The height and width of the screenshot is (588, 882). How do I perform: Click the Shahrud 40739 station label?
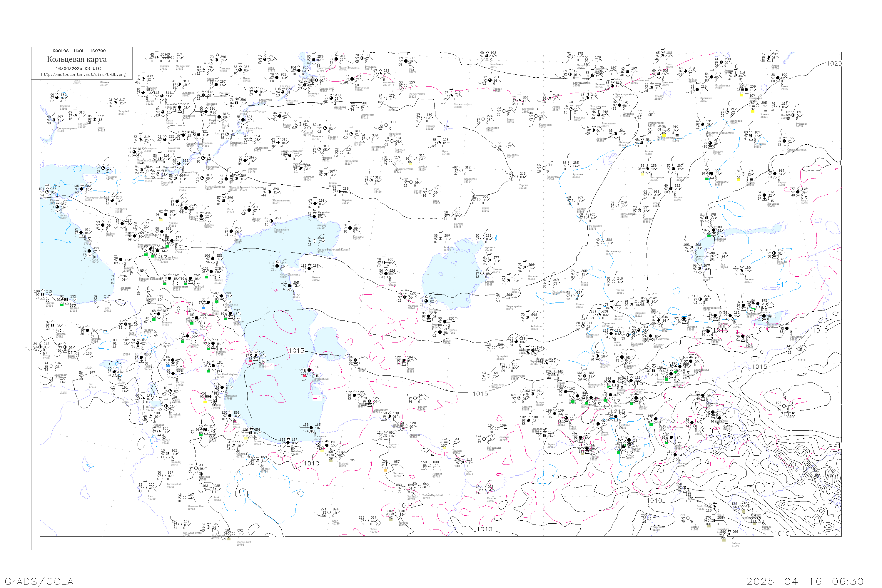click(343, 465)
